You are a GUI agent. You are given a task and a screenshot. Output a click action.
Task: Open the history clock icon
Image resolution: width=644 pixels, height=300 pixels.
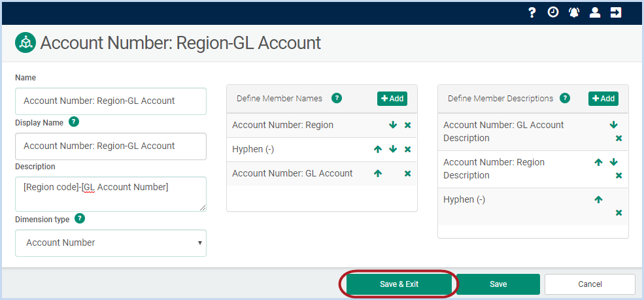click(x=553, y=12)
